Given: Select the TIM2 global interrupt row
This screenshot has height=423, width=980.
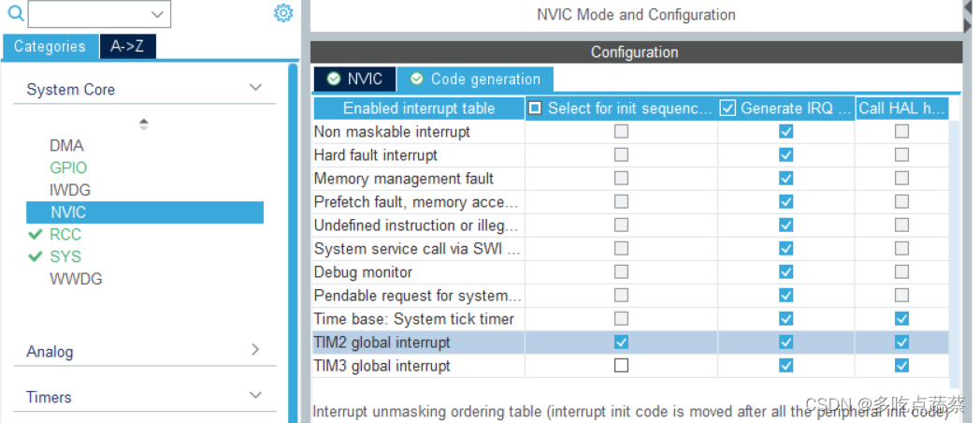Looking at the screenshot, I should [x=630, y=343].
